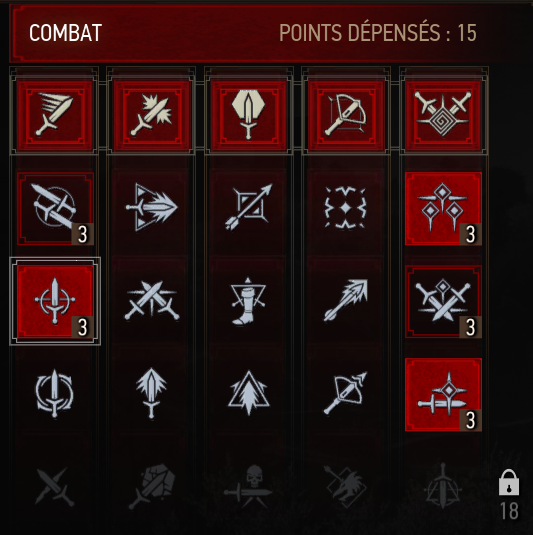Click the padlock icon labeled 18
The image size is (533, 535).
point(509,482)
